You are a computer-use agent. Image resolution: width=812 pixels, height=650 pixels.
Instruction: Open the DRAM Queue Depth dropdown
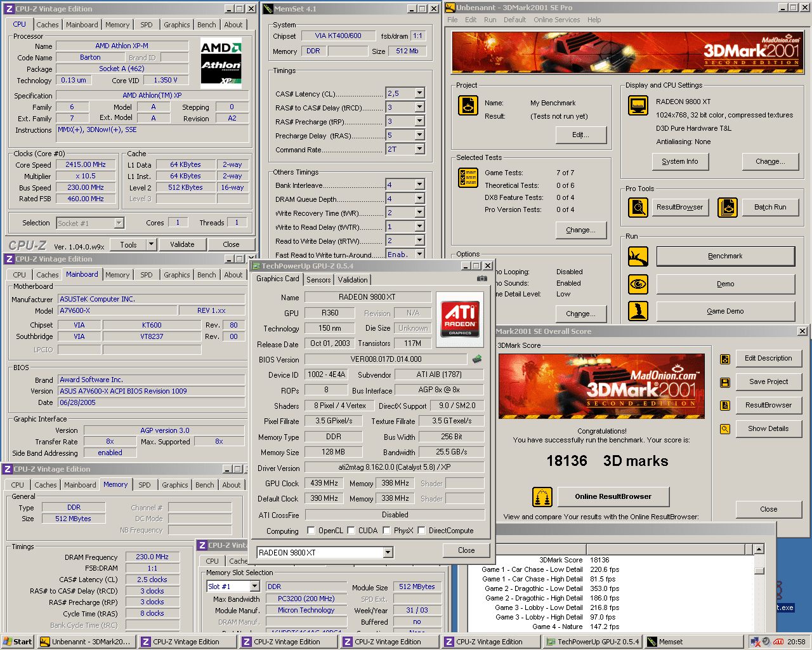tap(419, 199)
